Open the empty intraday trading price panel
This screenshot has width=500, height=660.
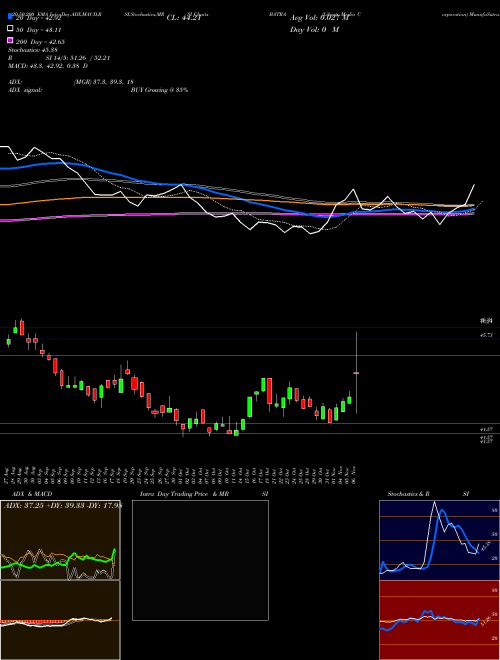coord(200,560)
